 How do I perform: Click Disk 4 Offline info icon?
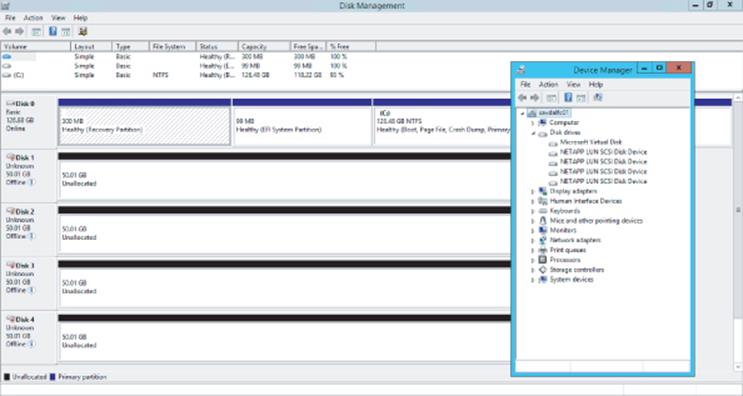point(31,344)
